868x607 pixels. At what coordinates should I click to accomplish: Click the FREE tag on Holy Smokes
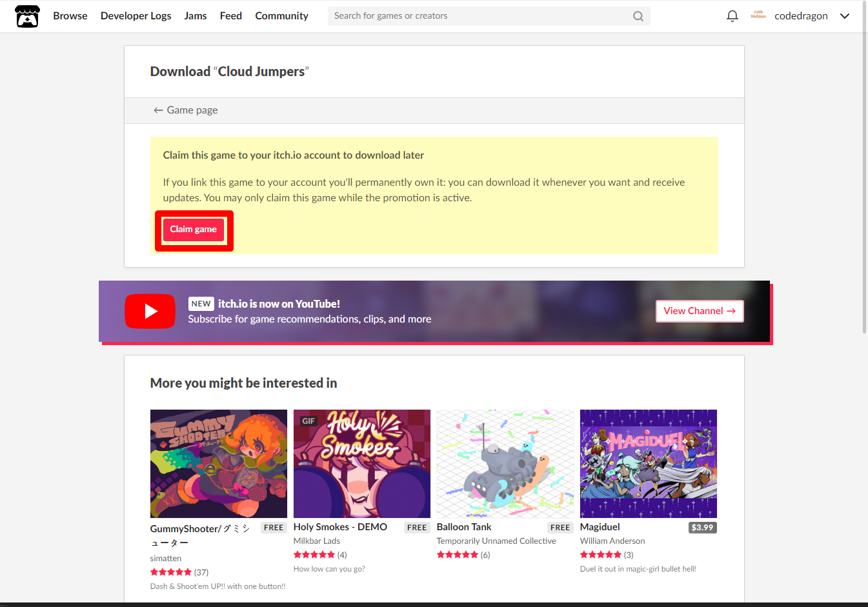point(417,528)
